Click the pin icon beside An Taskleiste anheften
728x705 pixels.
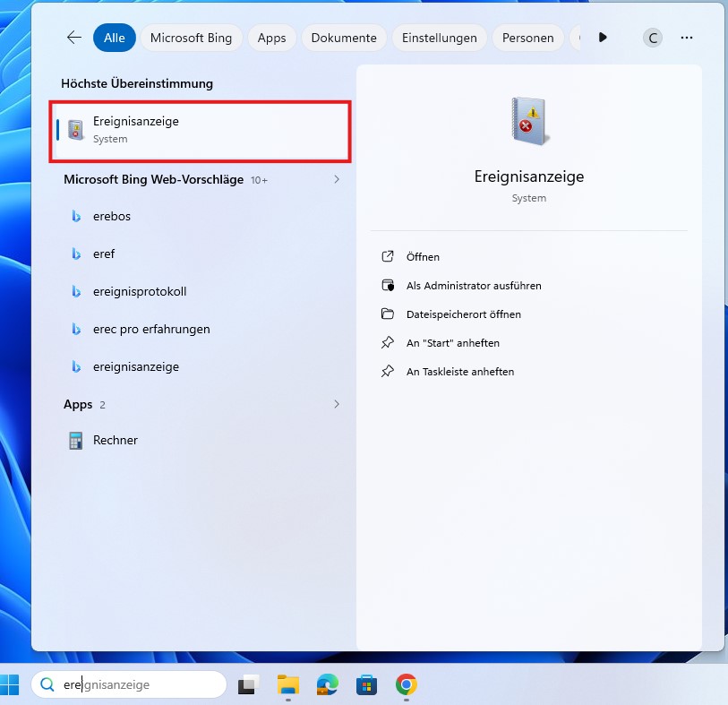tap(388, 372)
